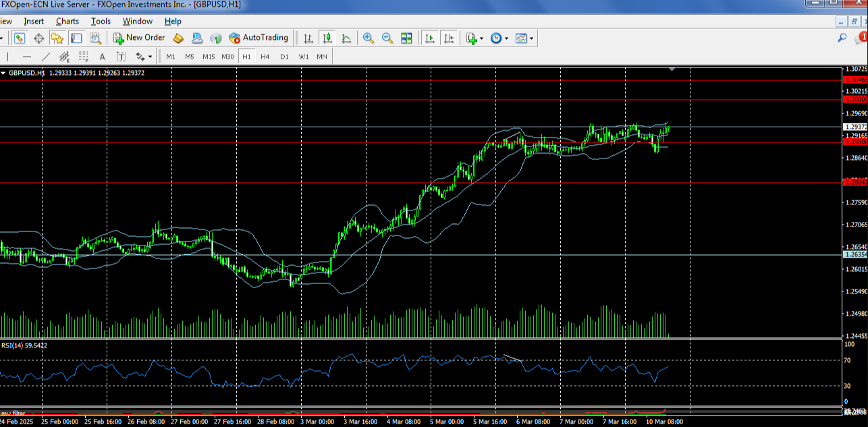868x427 pixels.
Task: Open the arrows objects dropdown
Action: pyautogui.click(x=143, y=57)
